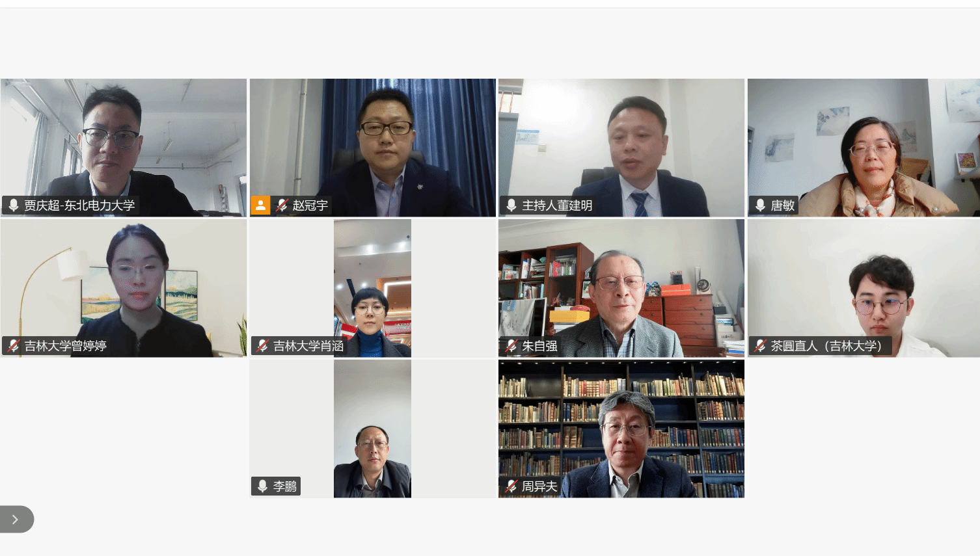Click microphone icon beside 贾庆超-东北电力大学
The height and width of the screenshot is (556, 980).
[14, 205]
